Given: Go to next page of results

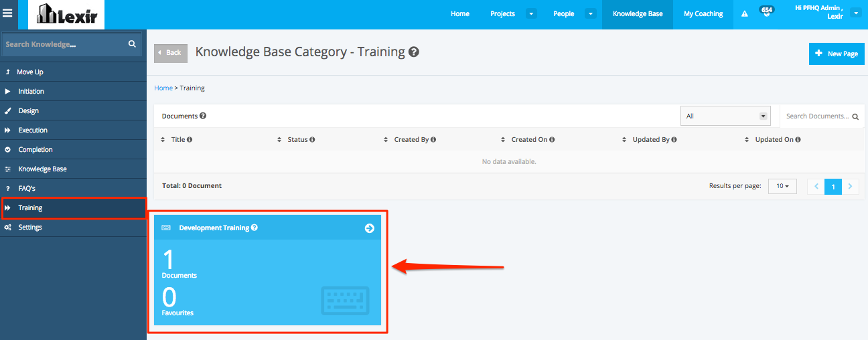Looking at the screenshot, I should click(x=851, y=187).
